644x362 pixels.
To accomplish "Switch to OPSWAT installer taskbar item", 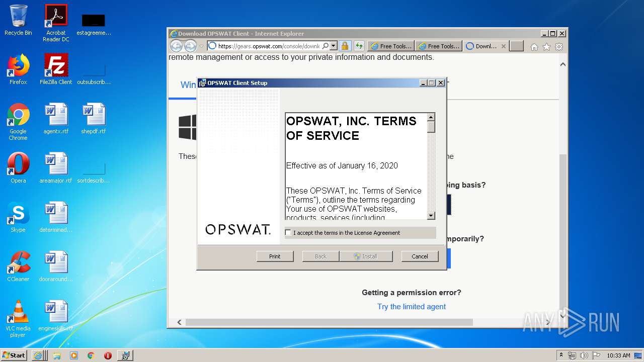I will [x=125, y=355].
